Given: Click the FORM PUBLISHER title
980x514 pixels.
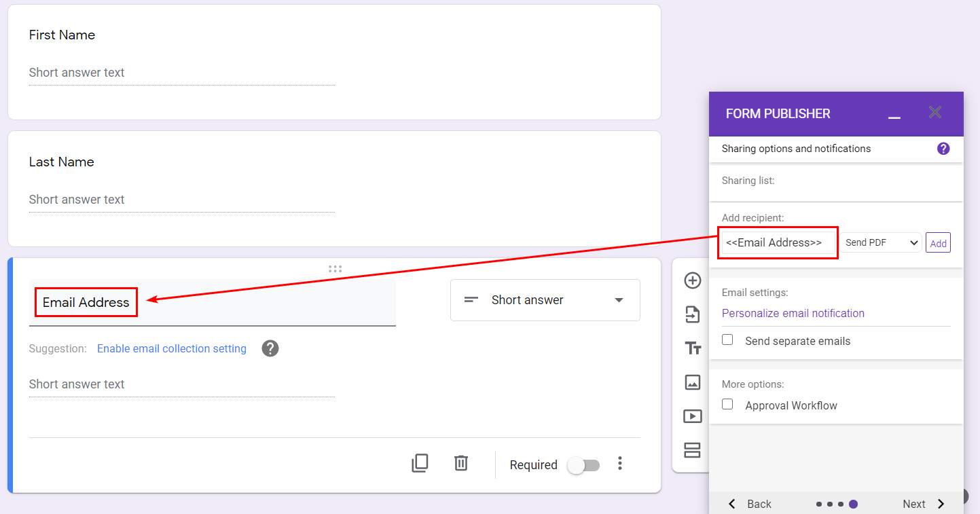Looking at the screenshot, I should click(778, 114).
